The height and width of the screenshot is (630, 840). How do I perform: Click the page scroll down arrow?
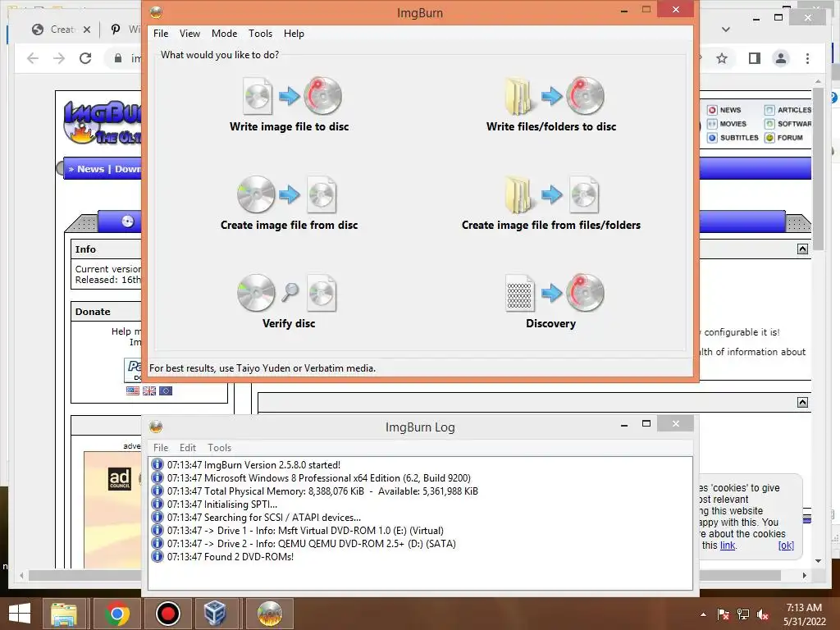(818, 561)
